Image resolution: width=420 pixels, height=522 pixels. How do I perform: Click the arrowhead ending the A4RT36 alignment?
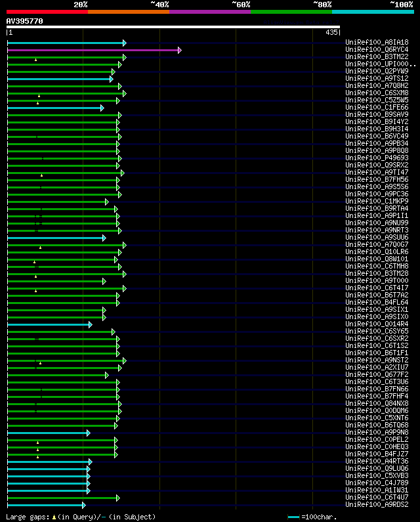click(90, 462)
